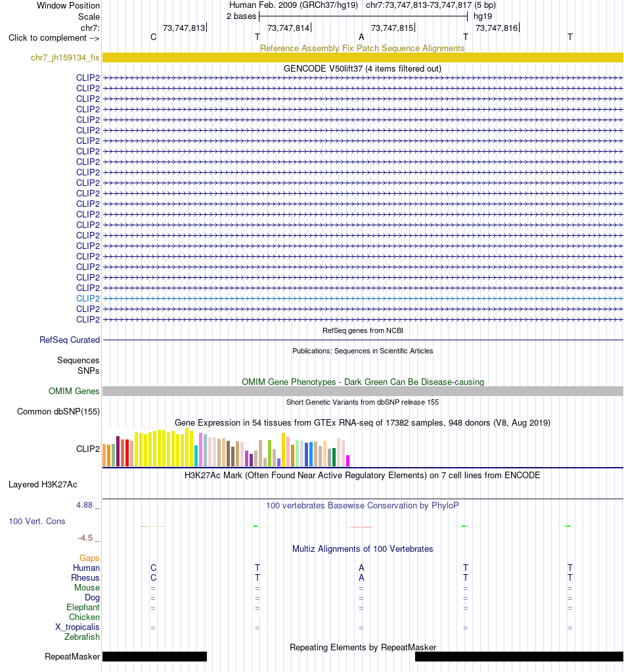Click the Elephant alignment row label
Image resolution: width=624 pixels, height=672 pixels.
83,607
